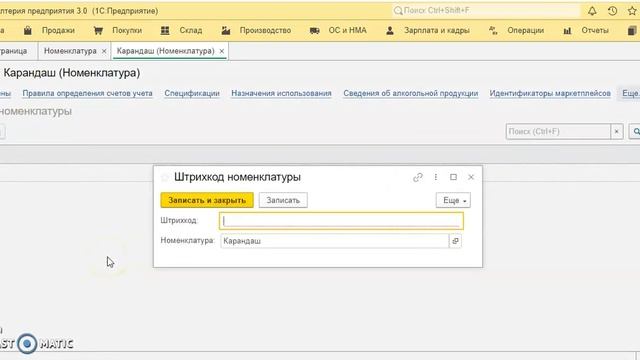Viewport: 640px width, 360px height.
Task: Open the Зарплата и кадры menu
Action: click(x=437, y=30)
